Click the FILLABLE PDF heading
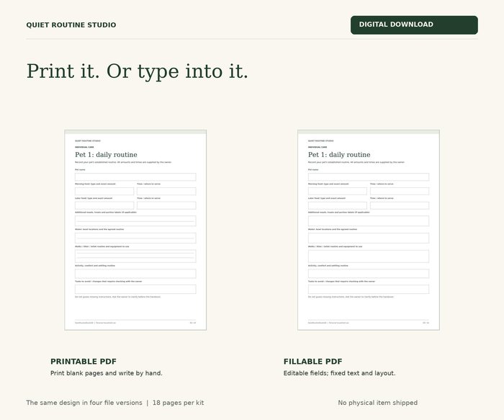 click(x=312, y=362)
